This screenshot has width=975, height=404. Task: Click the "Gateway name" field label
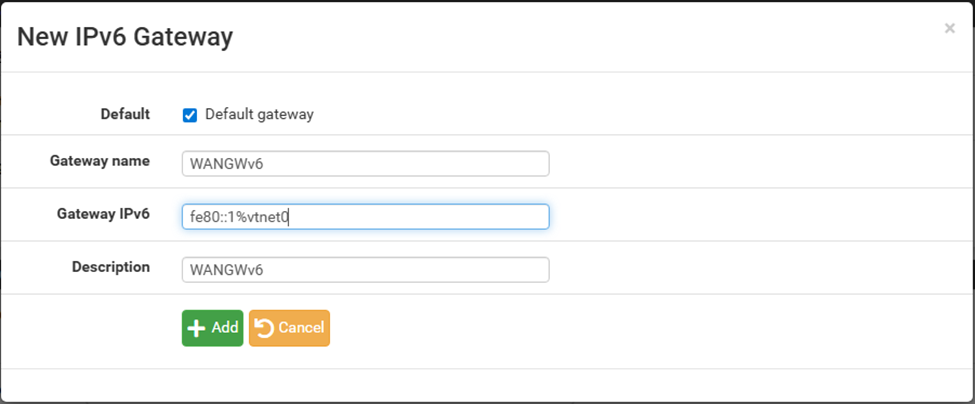click(100, 161)
